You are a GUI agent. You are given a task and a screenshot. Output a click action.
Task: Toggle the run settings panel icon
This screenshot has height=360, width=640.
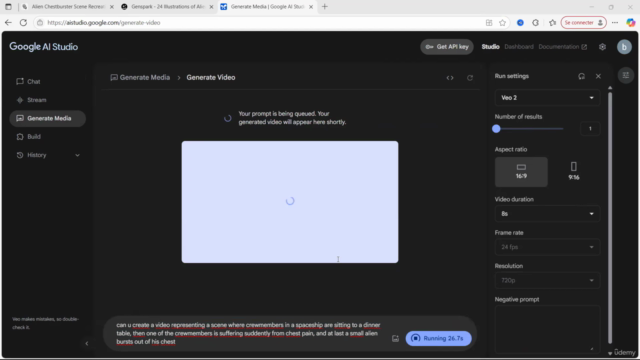(x=626, y=75)
